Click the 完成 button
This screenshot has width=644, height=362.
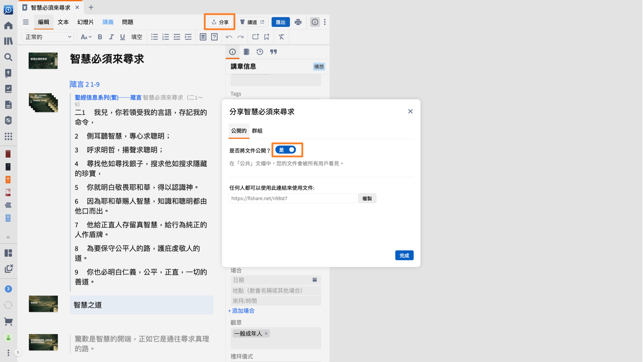point(404,256)
